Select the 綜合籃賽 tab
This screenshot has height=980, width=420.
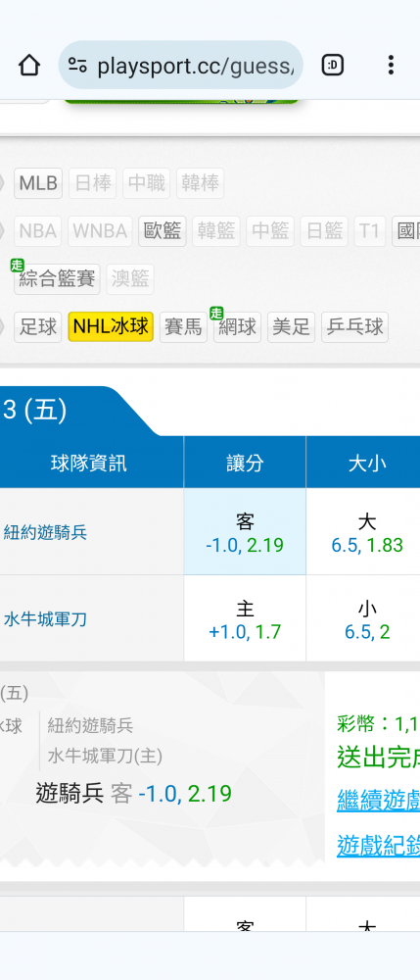57,279
